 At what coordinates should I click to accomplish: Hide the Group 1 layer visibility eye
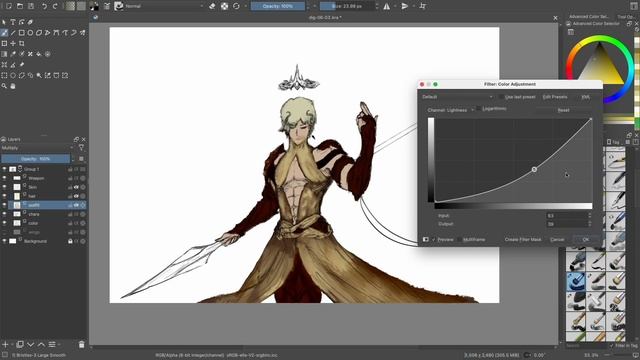point(4,169)
